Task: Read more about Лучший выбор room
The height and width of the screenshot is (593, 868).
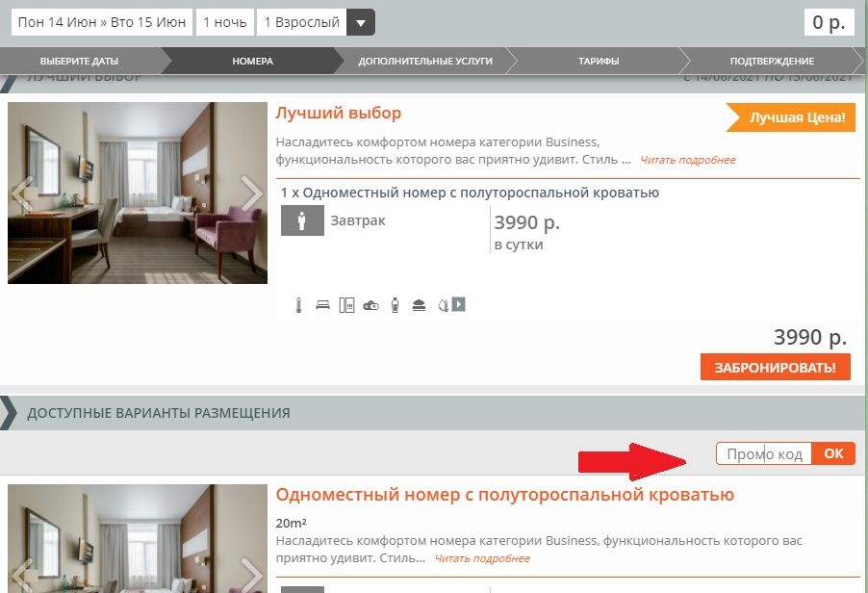Action: [688, 160]
